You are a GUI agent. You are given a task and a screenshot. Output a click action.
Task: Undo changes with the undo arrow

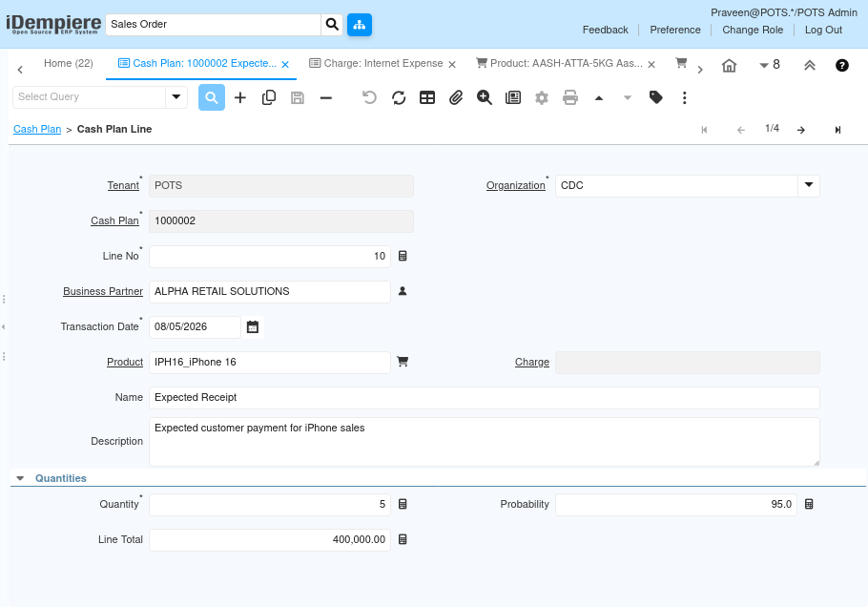click(369, 98)
